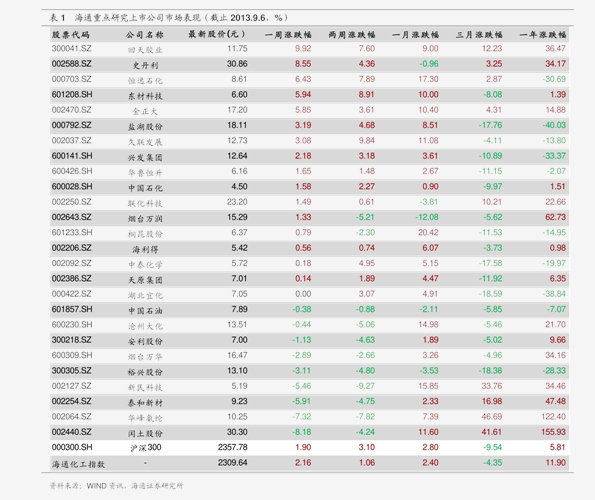Select stock code 601208.SH cell
This screenshot has width=595, height=500.
[x=72, y=94]
